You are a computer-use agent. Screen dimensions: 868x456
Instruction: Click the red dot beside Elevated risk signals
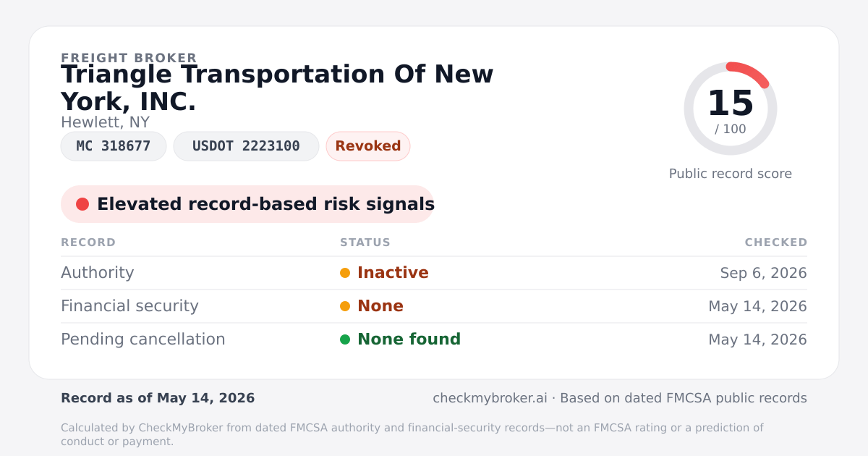pyautogui.click(x=82, y=204)
